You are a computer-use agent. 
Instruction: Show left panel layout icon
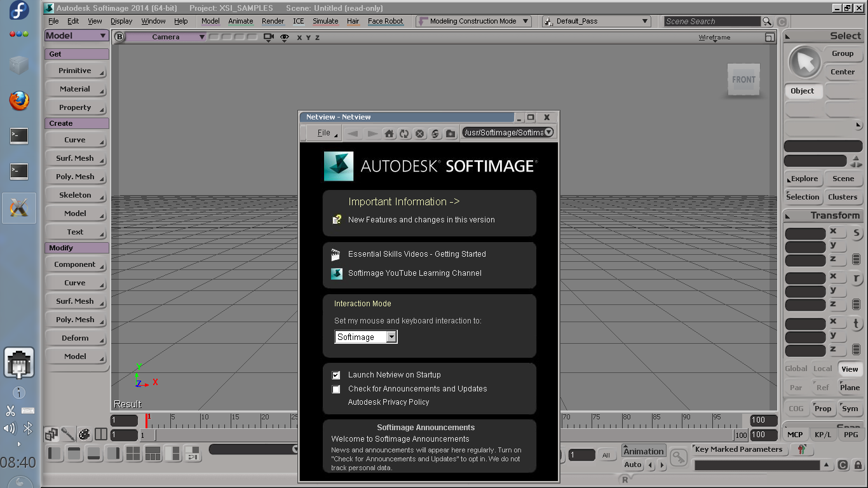click(55, 453)
